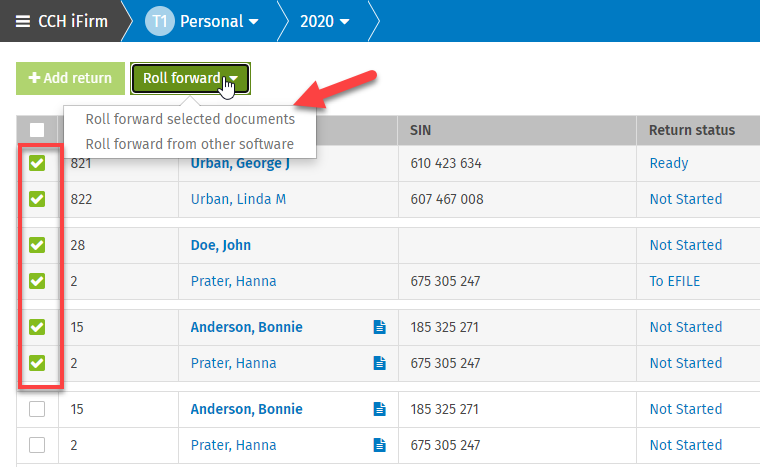Choose Roll forward selected documents
This screenshot has height=468, width=760.
click(190, 119)
